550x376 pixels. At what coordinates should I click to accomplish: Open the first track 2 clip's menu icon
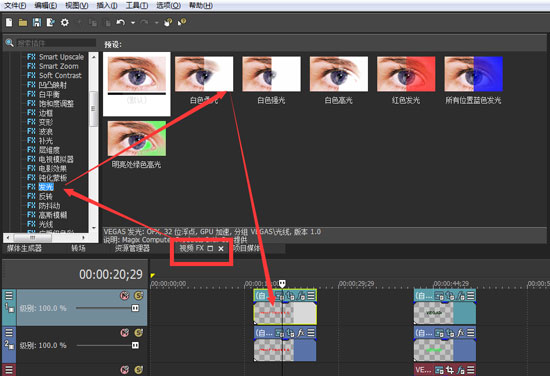pyautogui.click(x=311, y=333)
